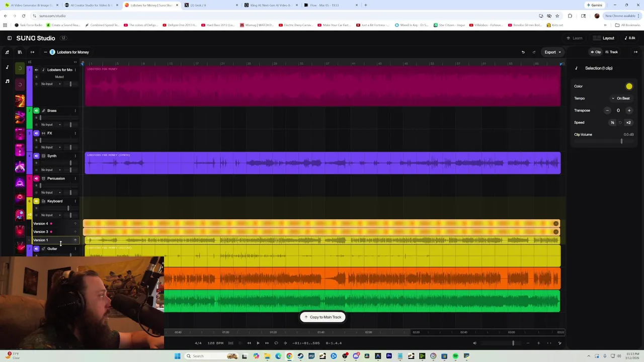This screenshot has width=644, height=362.
Task: Increase transpose with plus button
Action: 629,111
